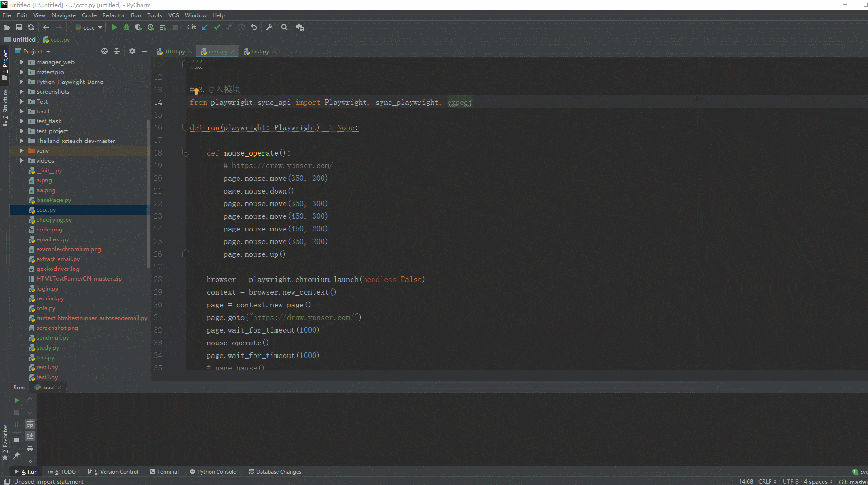Image resolution: width=868 pixels, height=485 pixels.
Task: Click the locate current file crosshair icon
Action: pos(105,52)
